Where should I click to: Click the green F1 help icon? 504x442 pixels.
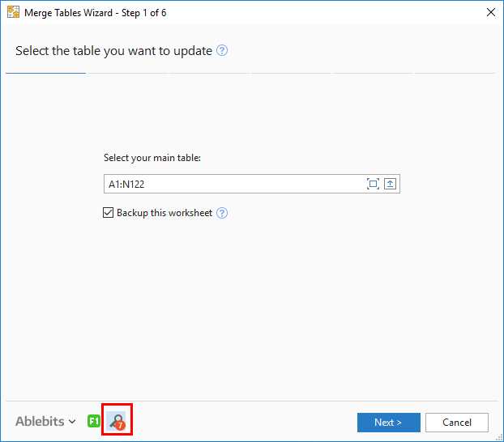tap(94, 421)
